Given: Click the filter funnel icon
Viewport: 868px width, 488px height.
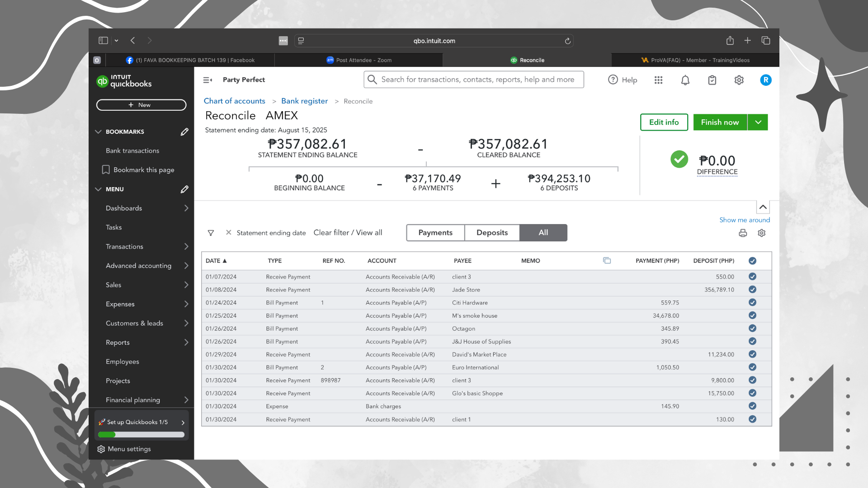Looking at the screenshot, I should 211,233.
